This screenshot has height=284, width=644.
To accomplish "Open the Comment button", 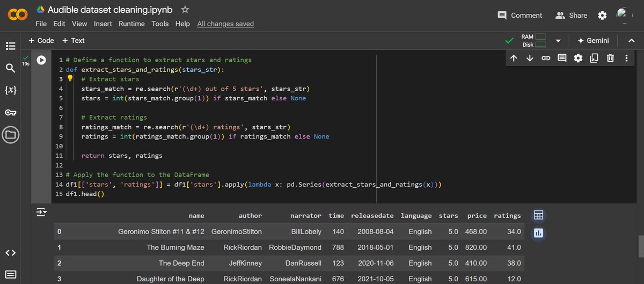I will pos(520,16).
